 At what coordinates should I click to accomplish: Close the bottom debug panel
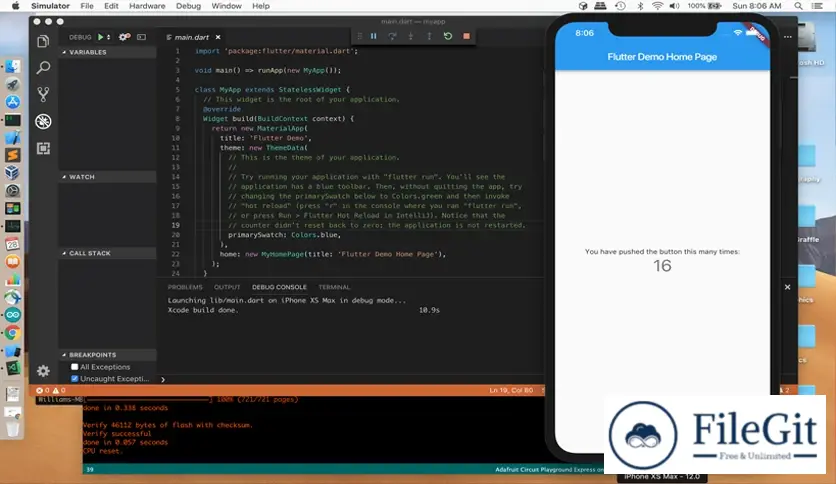(787, 287)
